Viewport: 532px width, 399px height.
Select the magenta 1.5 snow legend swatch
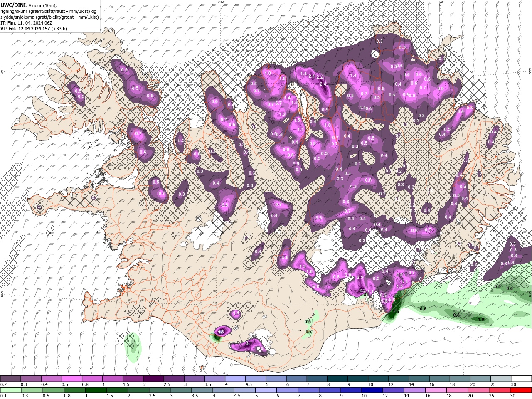pyautogui.click(x=133, y=379)
